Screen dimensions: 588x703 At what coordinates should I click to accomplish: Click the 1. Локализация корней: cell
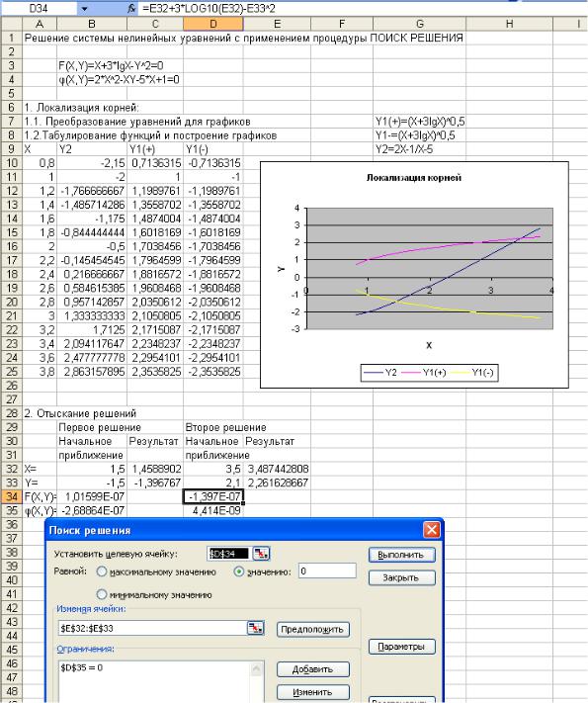point(81,107)
